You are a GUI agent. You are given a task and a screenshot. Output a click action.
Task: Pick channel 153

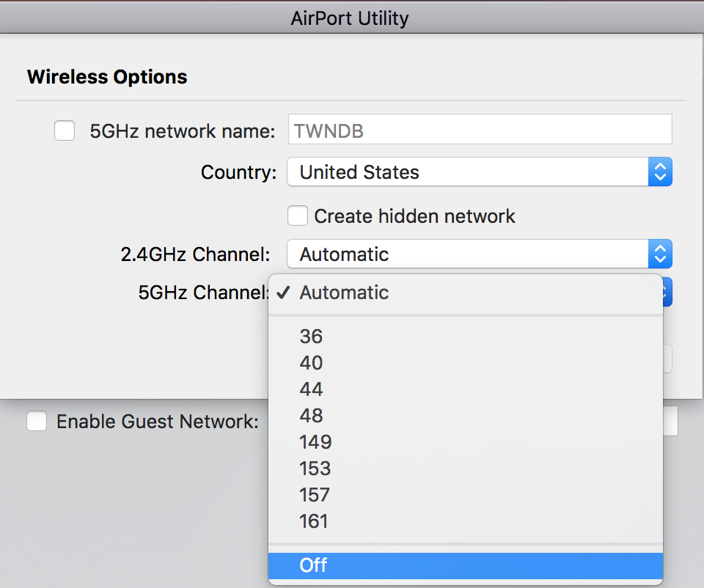click(466, 468)
